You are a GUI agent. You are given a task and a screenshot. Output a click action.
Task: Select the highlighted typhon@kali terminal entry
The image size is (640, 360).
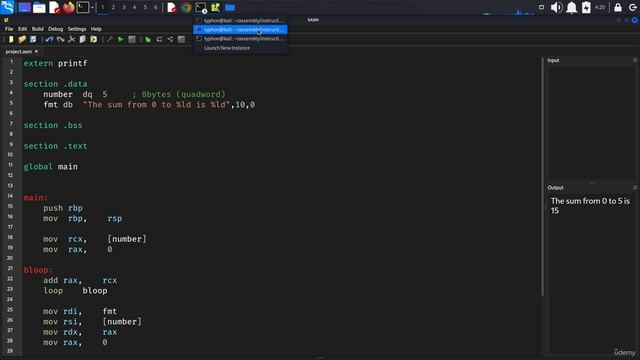click(x=240, y=29)
